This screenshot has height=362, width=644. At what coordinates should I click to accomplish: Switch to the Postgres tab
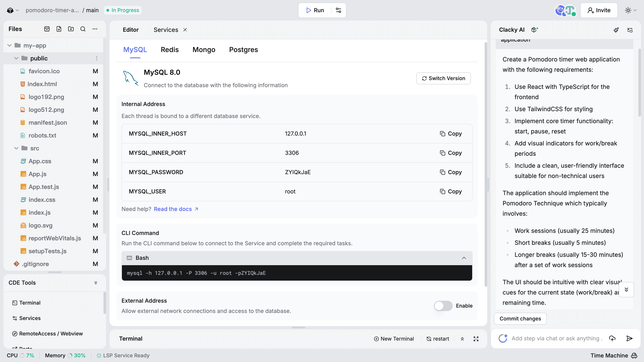click(244, 49)
